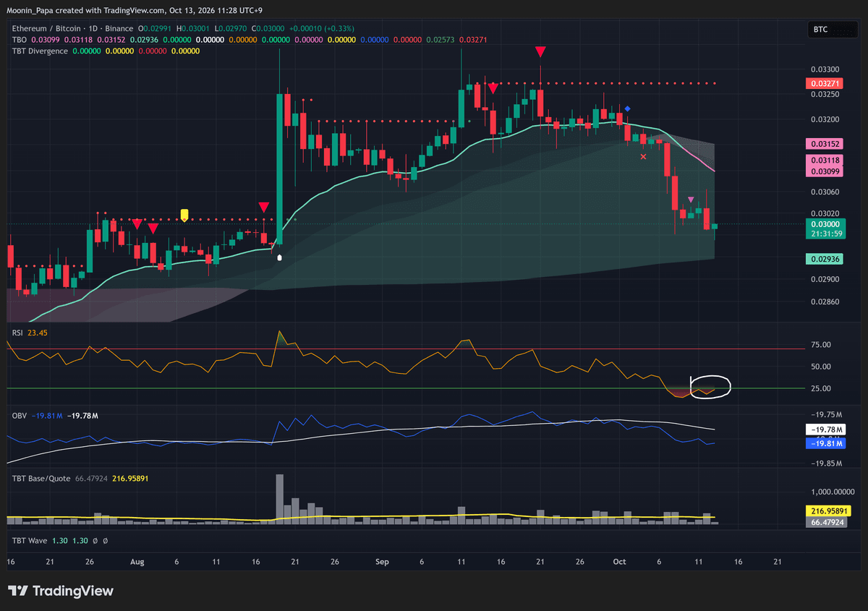
Task: Open the BTC currency selector
Action: [x=829, y=30]
